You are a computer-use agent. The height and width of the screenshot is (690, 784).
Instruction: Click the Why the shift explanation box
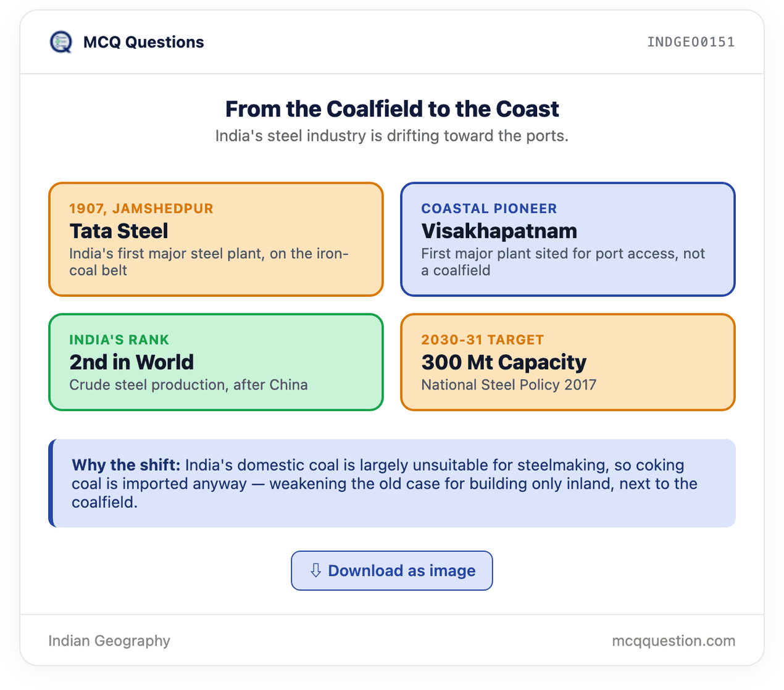392,483
